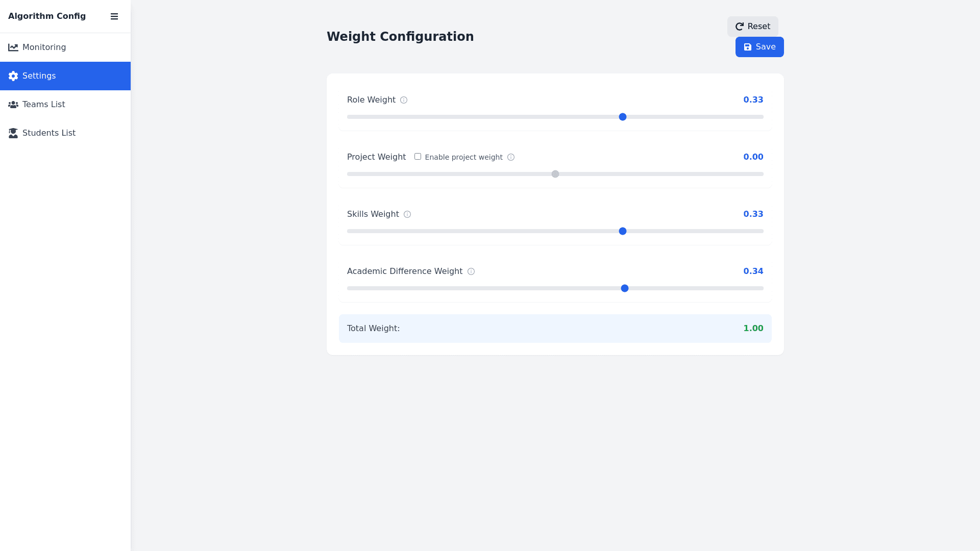Click the Academic Difference Weight info icon
Screen dimensions: 980x551
click(471, 271)
